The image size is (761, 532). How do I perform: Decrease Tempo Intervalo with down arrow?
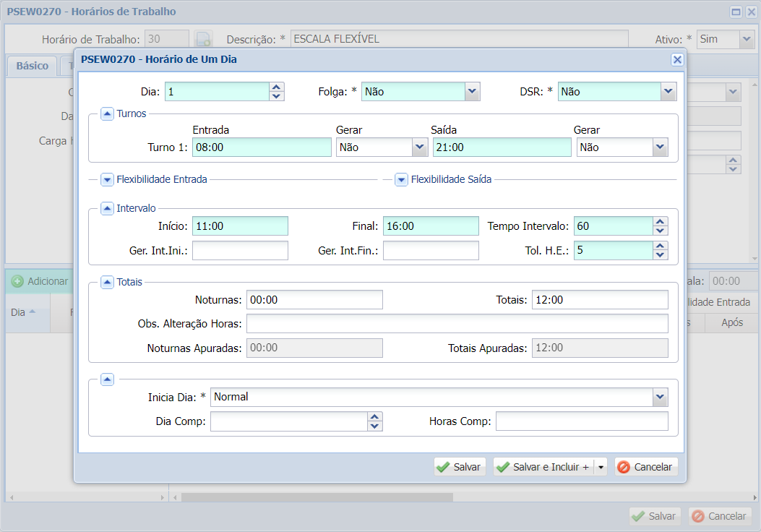pyautogui.click(x=660, y=231)
